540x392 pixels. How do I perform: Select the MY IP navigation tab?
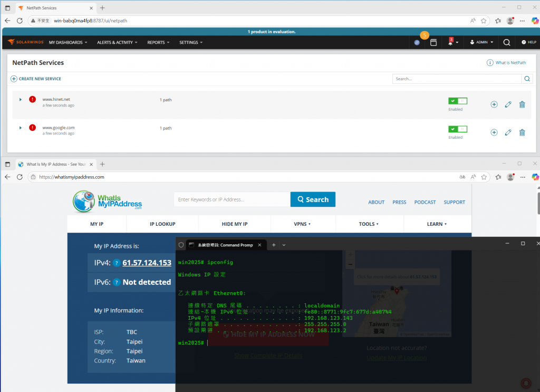pyautogui.click(x=97, y=224)
